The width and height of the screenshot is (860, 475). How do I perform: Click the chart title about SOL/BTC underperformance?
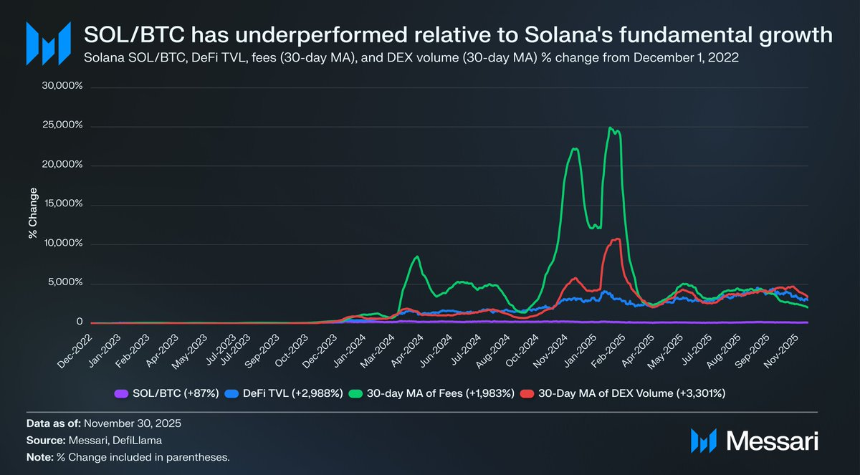click(x=458, y=35)
